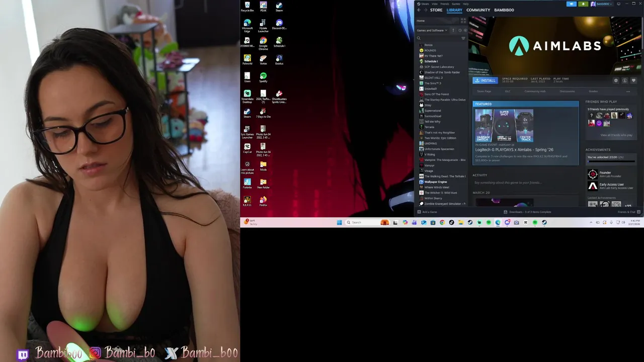Open Community Hub link
The width and height of the screenshot is (644, 362).
(535, 92)
